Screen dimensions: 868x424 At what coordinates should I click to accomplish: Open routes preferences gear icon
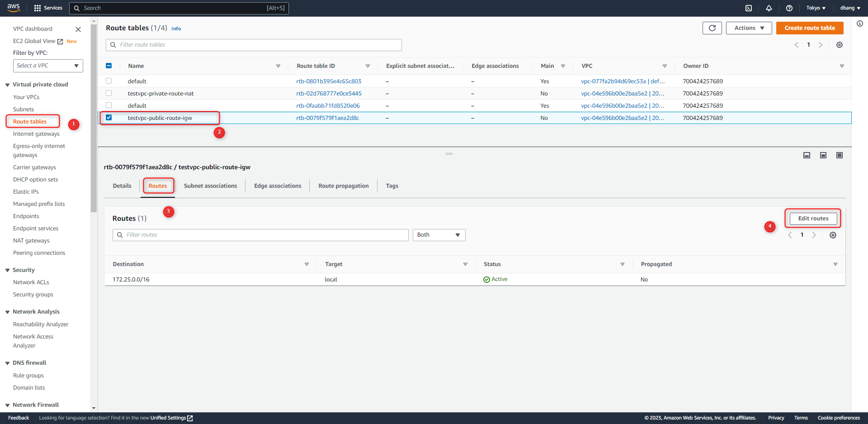pos(833,235)
